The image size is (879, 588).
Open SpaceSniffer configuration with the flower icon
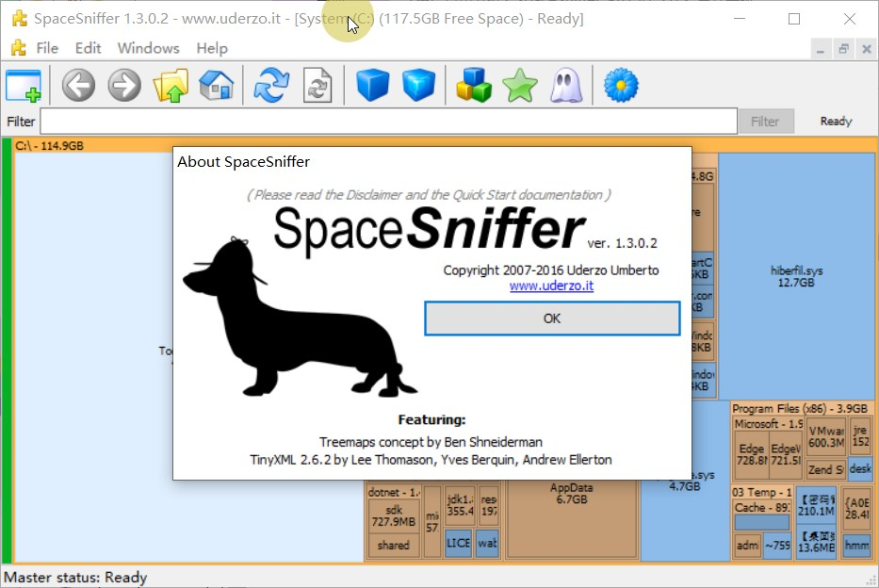(619, 85)
